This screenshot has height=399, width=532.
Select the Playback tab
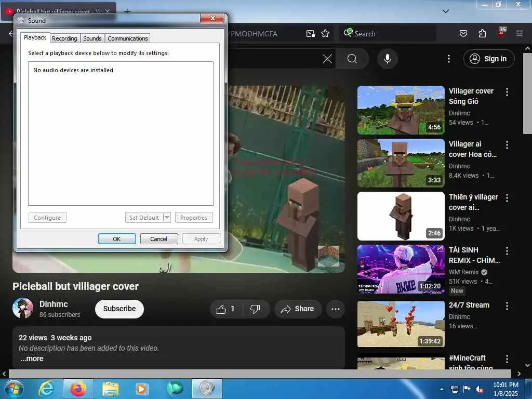coord(35,37)
